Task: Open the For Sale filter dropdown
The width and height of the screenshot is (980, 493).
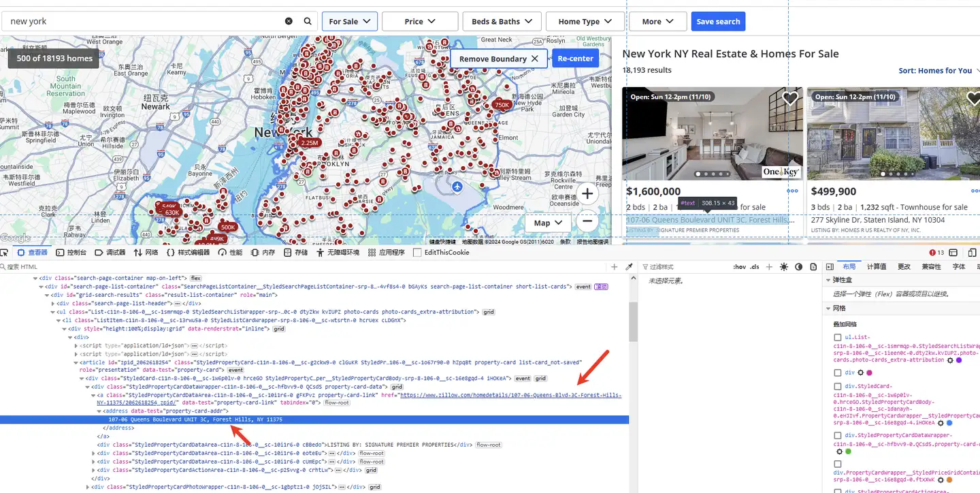Action: pos(350,21)
